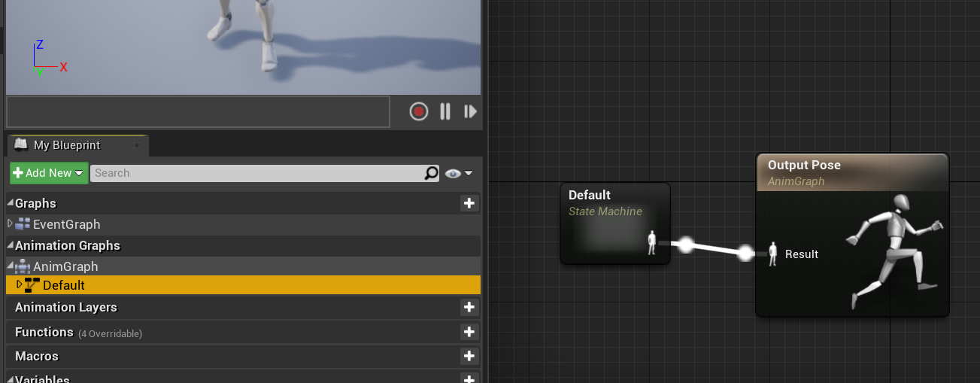Start recording with the red record button
Viewport: 980px width, 383px height.
pos(419,112)
